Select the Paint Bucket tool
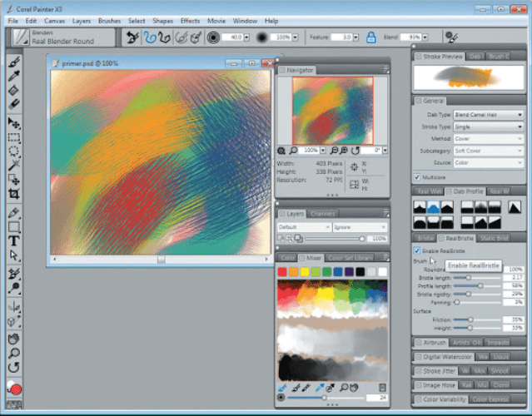This screenshot has height=416, width=532. point(13,90)
